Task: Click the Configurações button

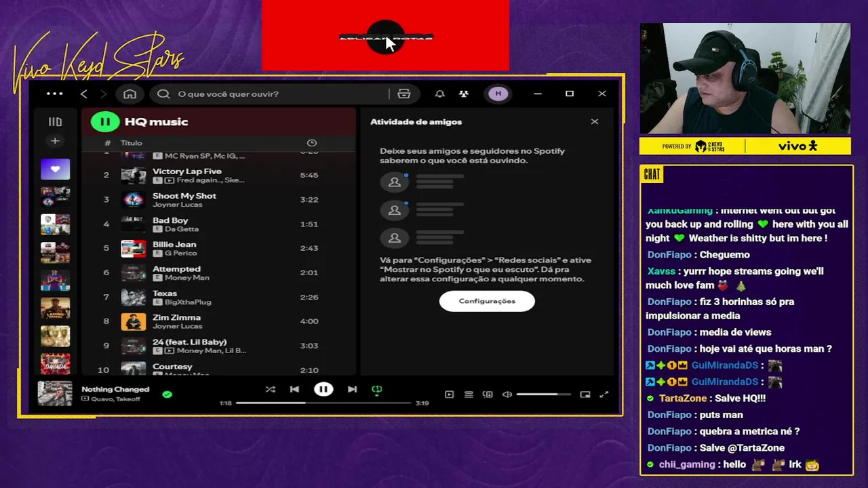Action: pos(487,301)
